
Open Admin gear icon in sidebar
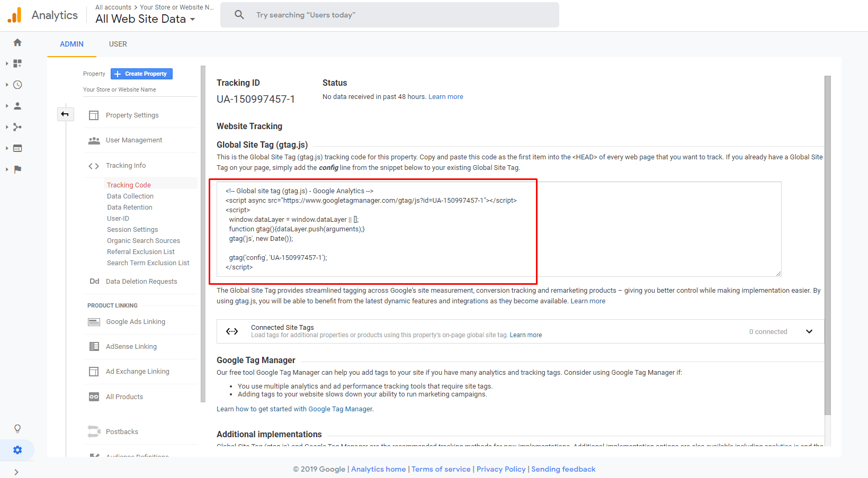coord(17,450)
